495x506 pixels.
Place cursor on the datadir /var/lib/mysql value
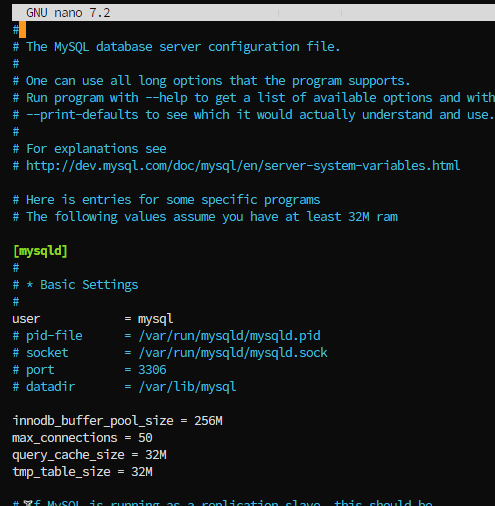187,387
